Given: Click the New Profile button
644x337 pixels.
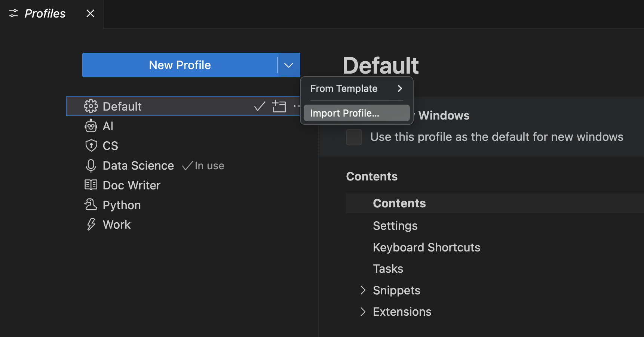Looking at the screenshot, I should tap(180, 65).
